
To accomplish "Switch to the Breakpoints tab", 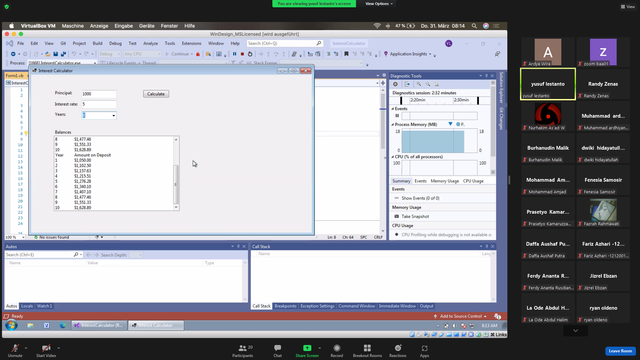I will 285,306.
